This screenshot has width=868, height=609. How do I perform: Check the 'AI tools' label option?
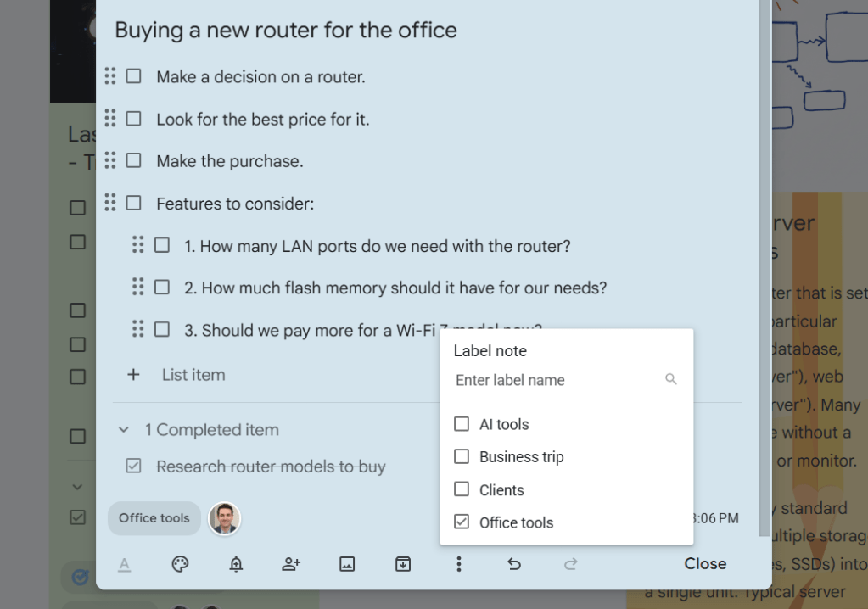461,424
